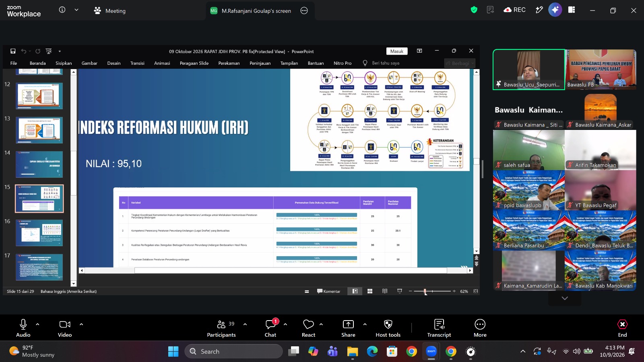Open the File menu in PowerPoint
This screenshot has height=362, width=644.
14,63
